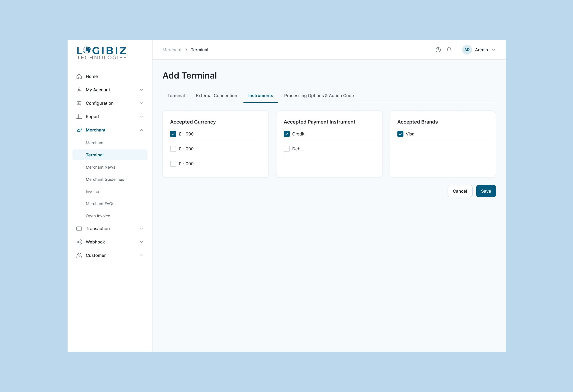Open the Open Invoice sidebar item

pyautogui.click(x=110, y=216)
